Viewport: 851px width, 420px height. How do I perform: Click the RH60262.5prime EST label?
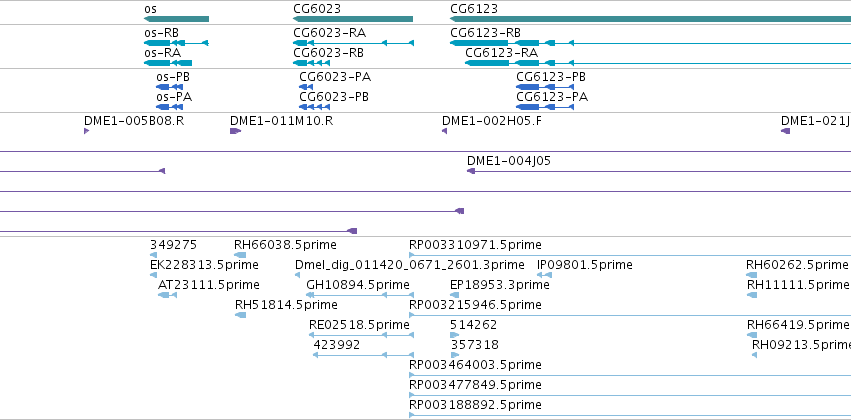(797, 265)
